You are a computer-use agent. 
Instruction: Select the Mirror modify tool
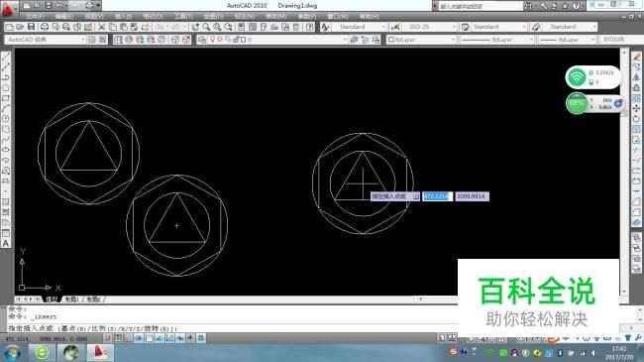click(x=636, y=77)
